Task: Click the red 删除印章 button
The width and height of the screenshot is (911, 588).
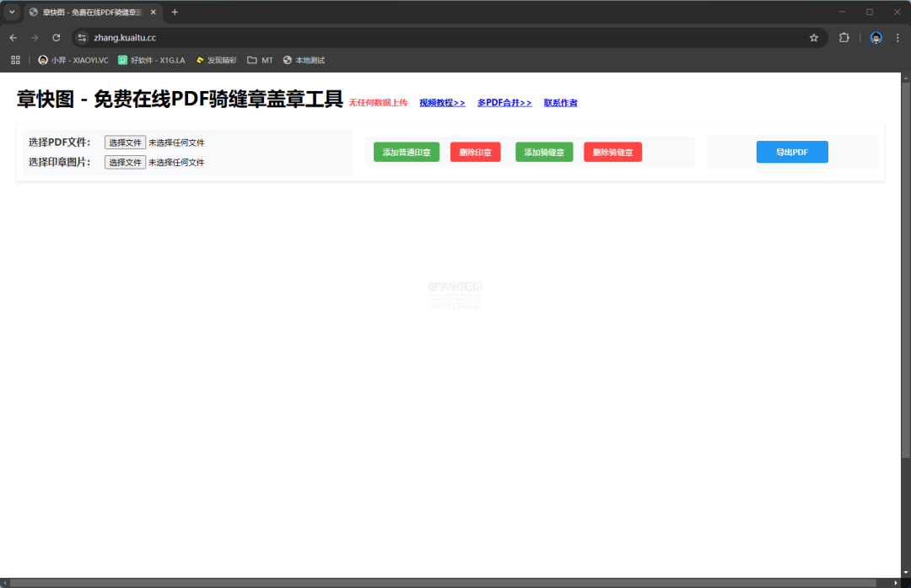Action: coord(475,152)
